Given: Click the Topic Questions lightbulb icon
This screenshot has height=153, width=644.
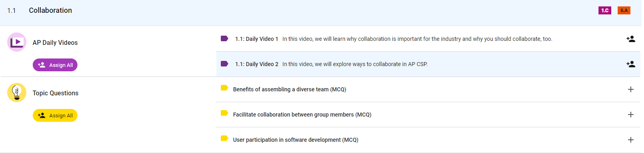Looking at the screenshot, I should coord(17,93).
